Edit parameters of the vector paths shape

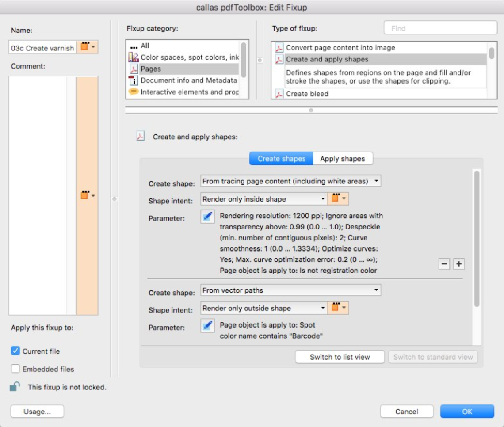click(x=207, y=326)
